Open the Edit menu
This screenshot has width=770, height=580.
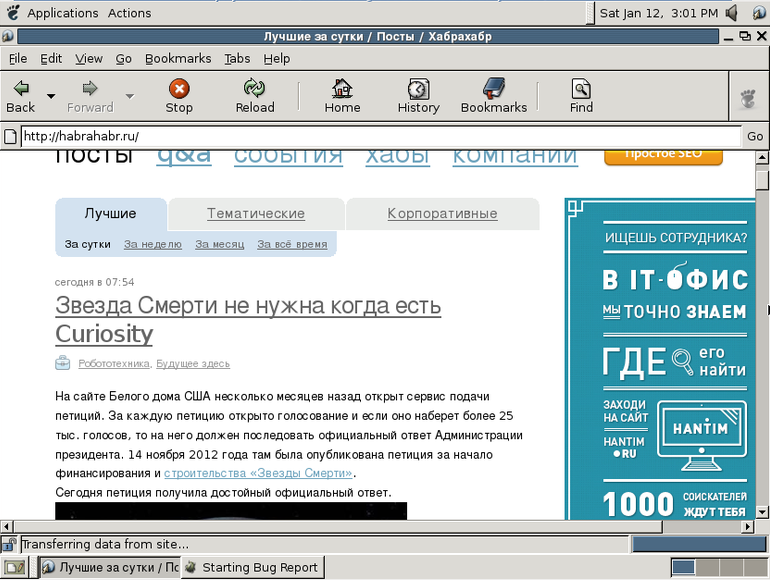[x=51, y=58]
